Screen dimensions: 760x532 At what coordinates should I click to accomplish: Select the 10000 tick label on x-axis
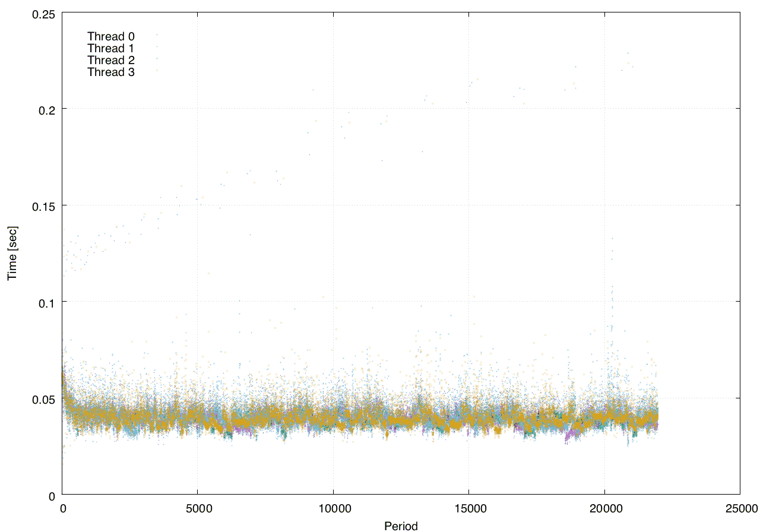click(333, 508)
